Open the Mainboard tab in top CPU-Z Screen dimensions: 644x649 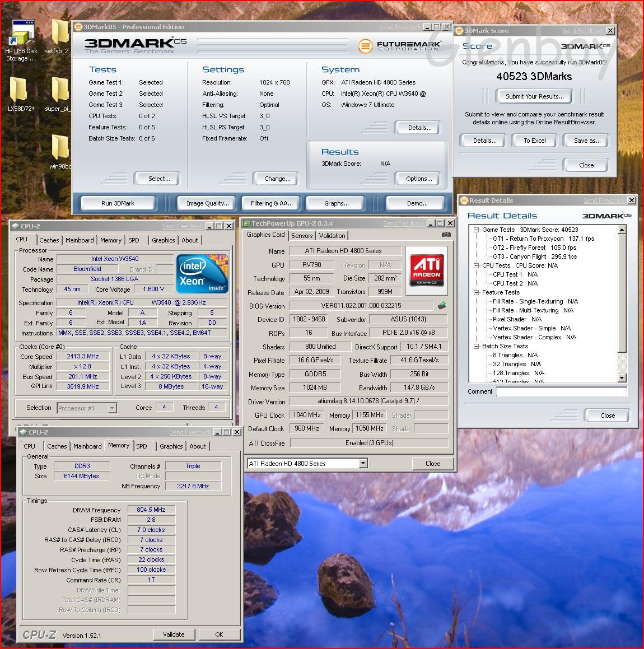point(80,240)
